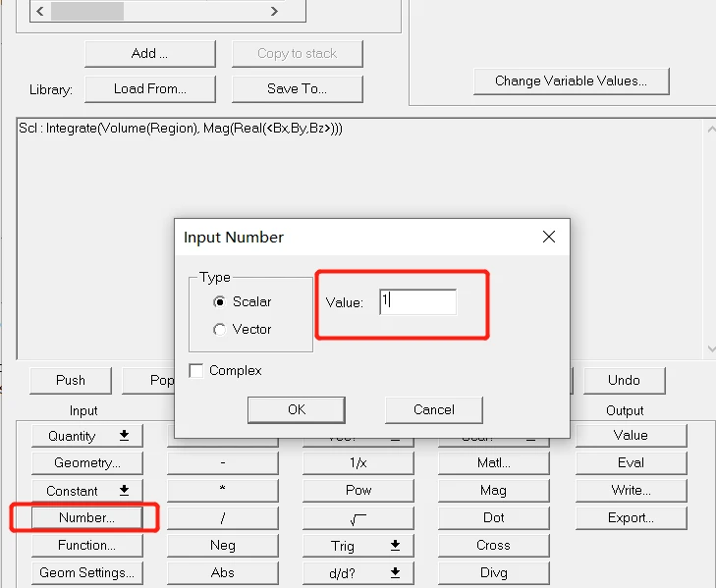716x588 pixels.
Task: Click the Push stack button
Action: tap(71, 380)
